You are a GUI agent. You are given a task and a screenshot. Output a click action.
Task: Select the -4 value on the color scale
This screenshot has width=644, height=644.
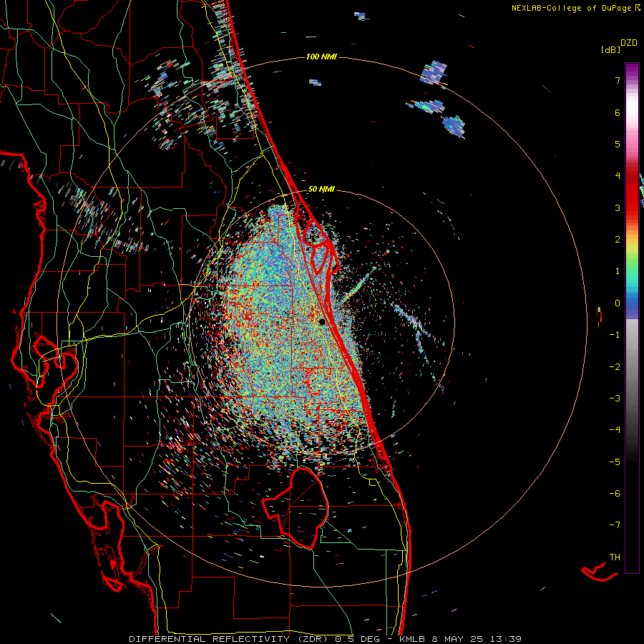(x=615, y=430)
